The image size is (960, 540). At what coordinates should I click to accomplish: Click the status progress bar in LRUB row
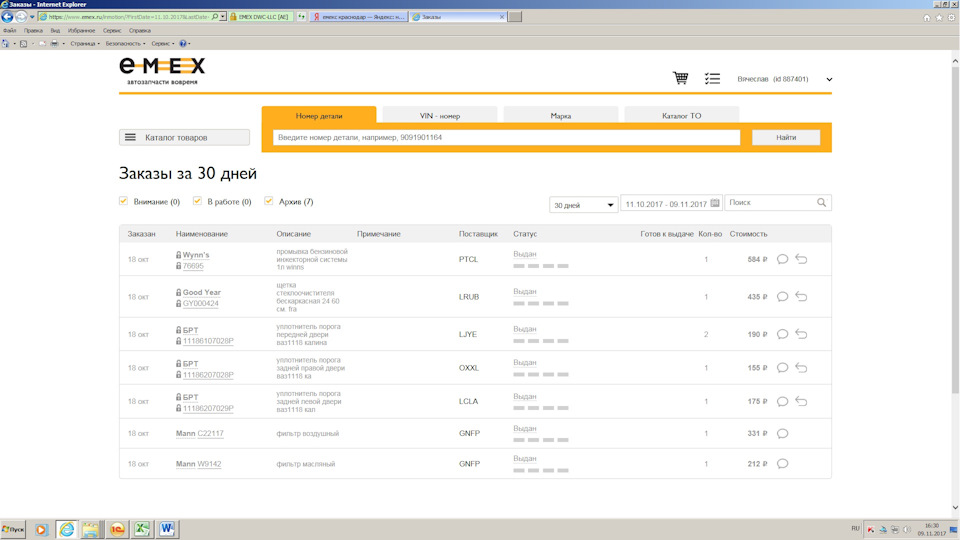(x=541, y=303)
